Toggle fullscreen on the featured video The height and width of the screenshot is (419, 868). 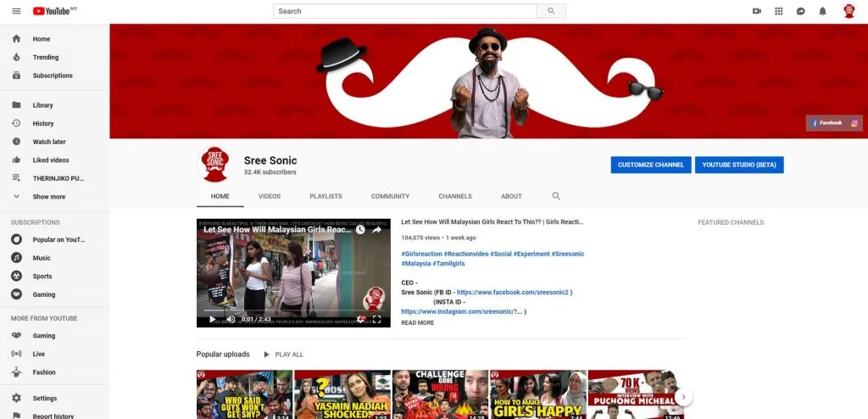[377, 319]
